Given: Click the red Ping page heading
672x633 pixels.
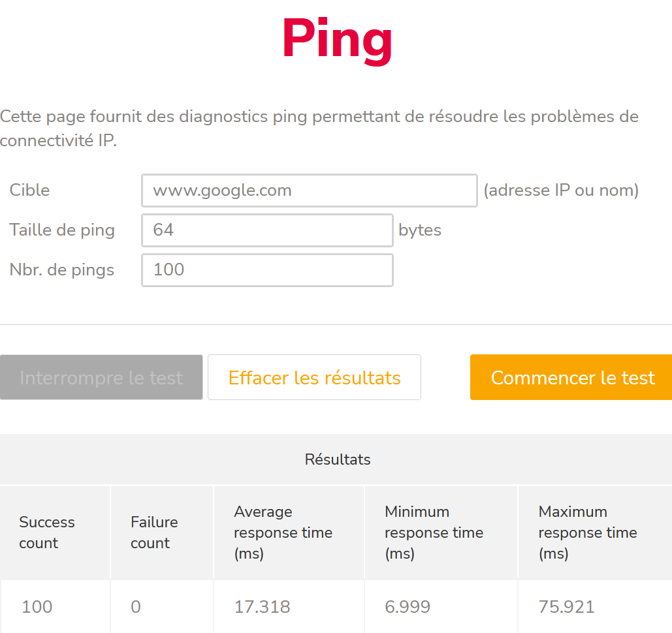Looking at the screenshot, I should (x=337, y=39).
